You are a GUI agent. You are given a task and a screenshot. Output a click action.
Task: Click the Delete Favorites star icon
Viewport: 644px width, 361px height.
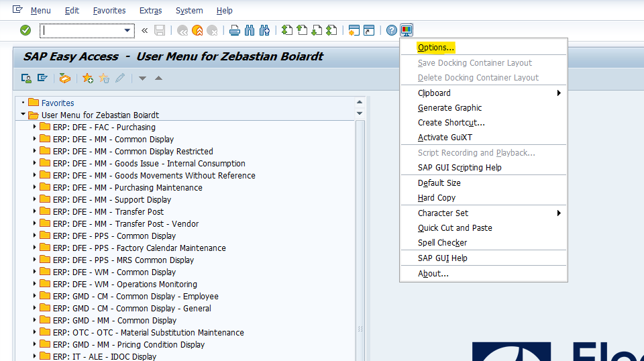tap(104, 78)
